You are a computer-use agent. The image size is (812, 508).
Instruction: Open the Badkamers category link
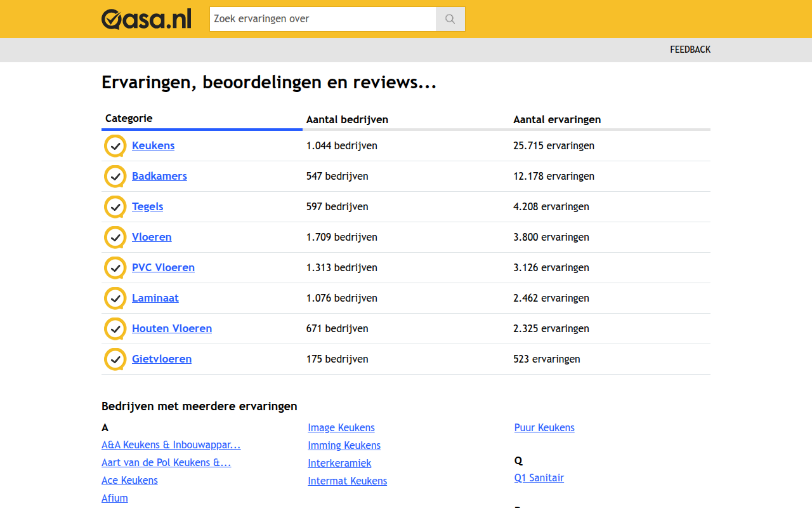point(159,176)
